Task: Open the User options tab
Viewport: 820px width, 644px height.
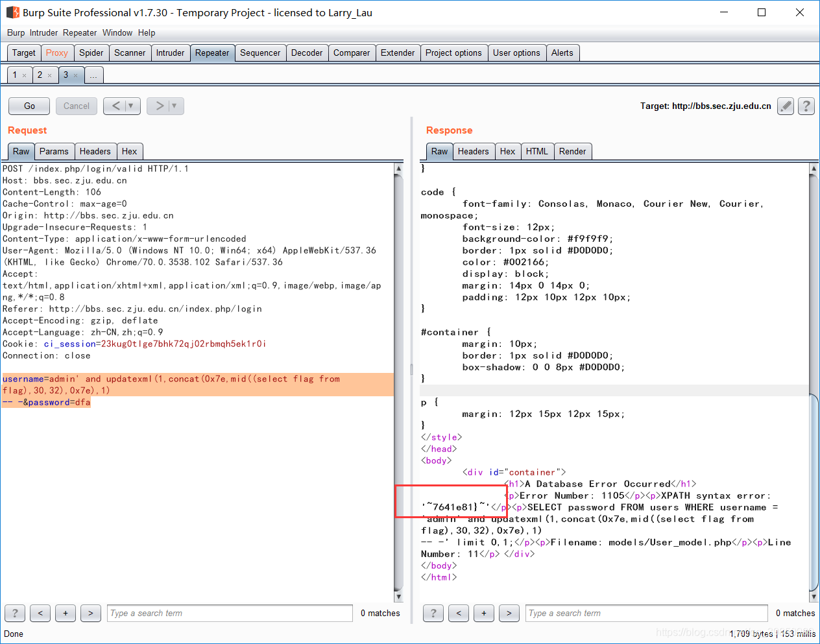Action: (516, 53)
